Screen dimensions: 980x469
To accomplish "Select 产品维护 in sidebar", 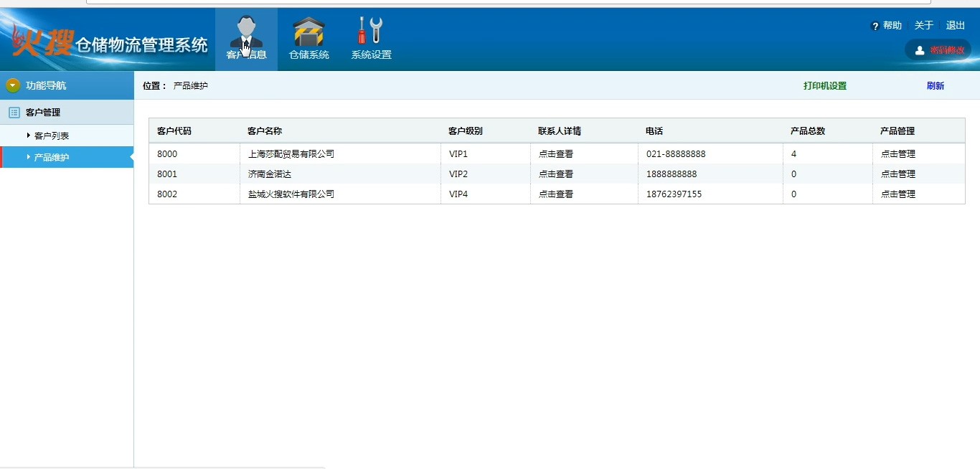I will (x=52, y=157).
